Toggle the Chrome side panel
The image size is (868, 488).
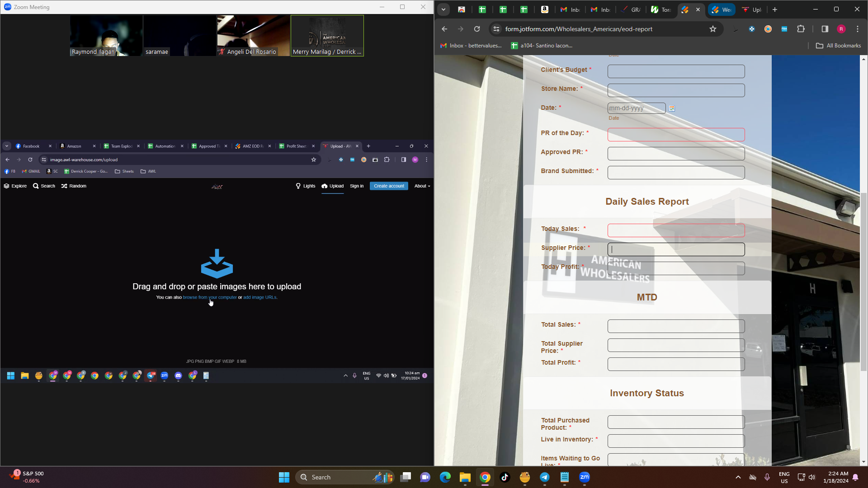825,29
